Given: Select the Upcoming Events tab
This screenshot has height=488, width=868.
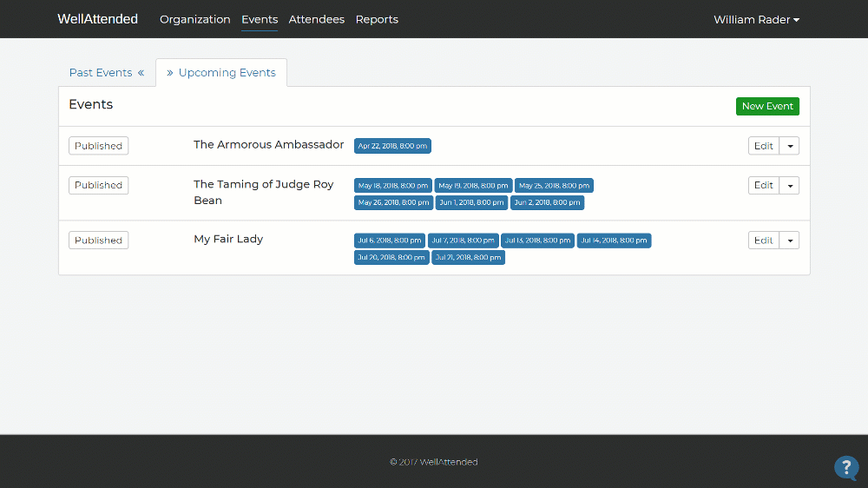Looking at the screenshot, I should coord(221,73).
